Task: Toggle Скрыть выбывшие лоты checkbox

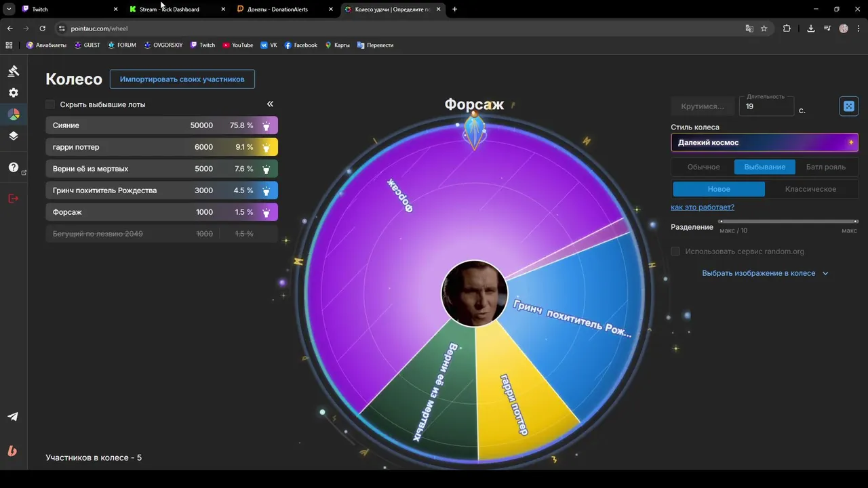Action: point(50,104)
